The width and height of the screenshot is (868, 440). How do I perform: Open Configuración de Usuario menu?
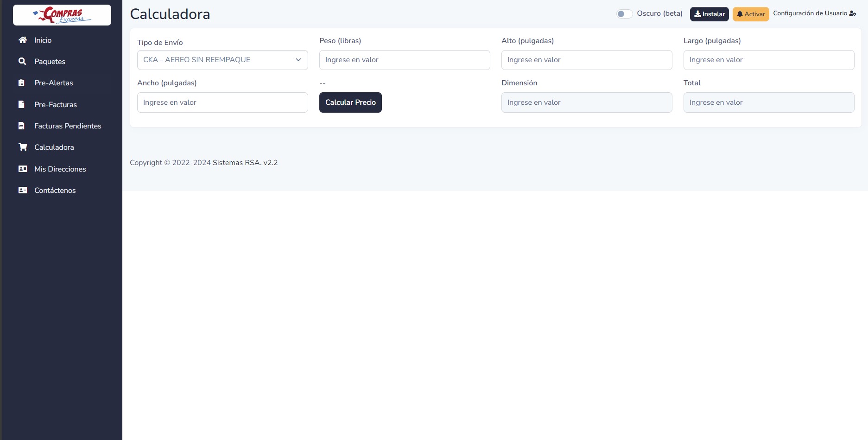point(814,13)
